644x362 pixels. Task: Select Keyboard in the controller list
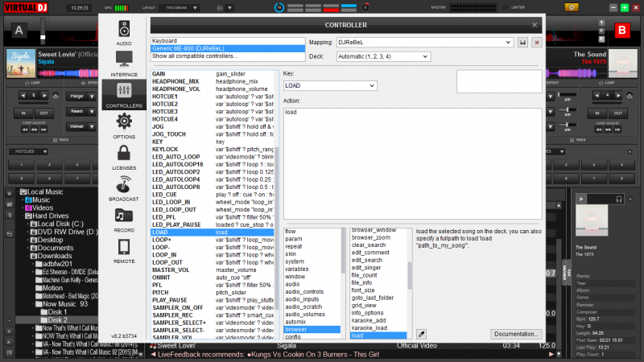coord(228,41)
